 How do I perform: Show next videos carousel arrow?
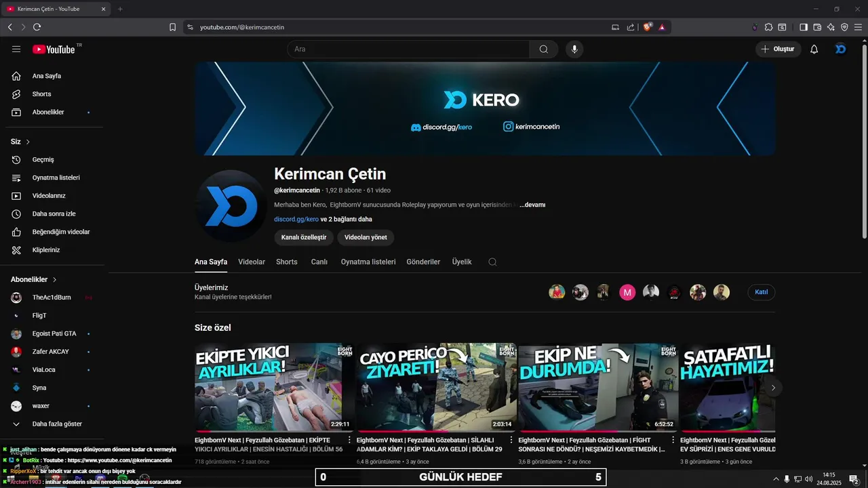tap(773, 388)
